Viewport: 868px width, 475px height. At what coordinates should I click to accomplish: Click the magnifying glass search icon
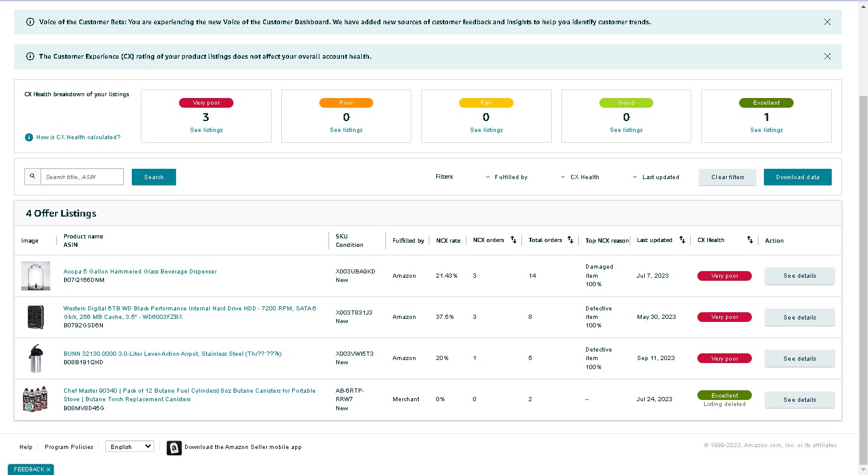[33, 177]
